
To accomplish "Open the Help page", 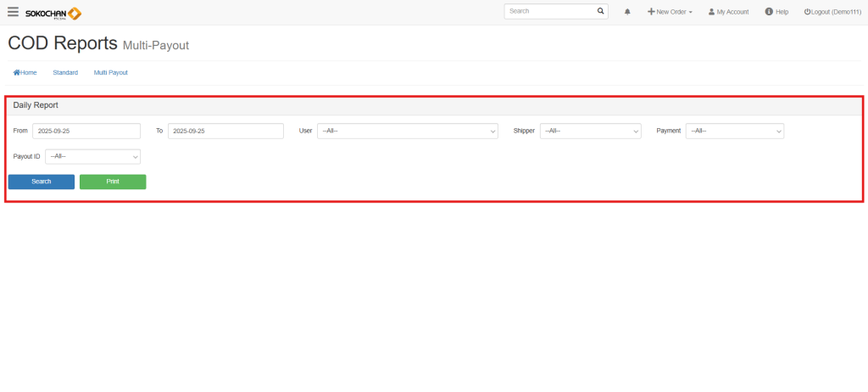I will 776,12.
